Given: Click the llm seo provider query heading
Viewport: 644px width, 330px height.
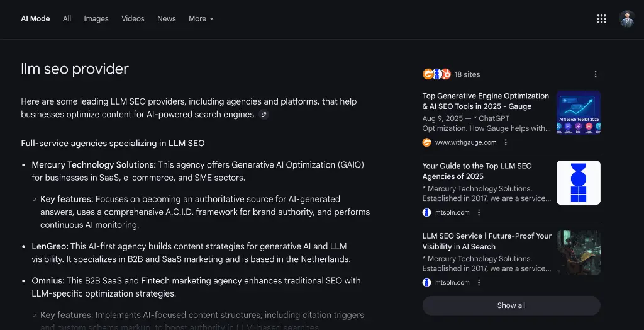Looking at the screenshot, I should click(75, 69).
